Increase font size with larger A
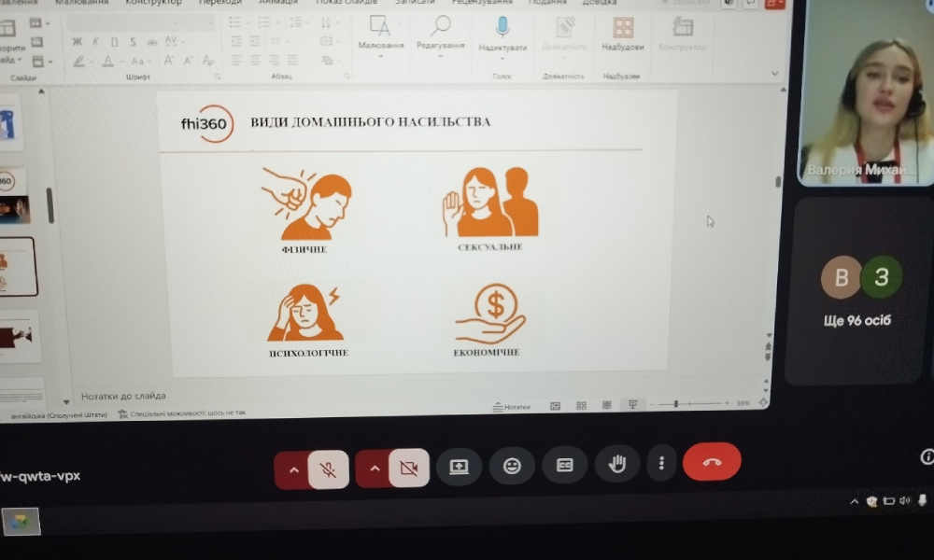934x560 pixels. click(169, 60)
